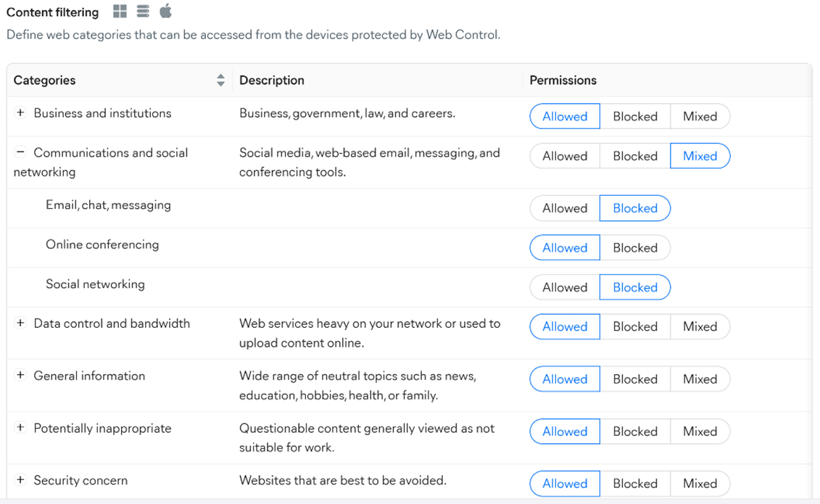Click the Permissions column header

(563, 80)
